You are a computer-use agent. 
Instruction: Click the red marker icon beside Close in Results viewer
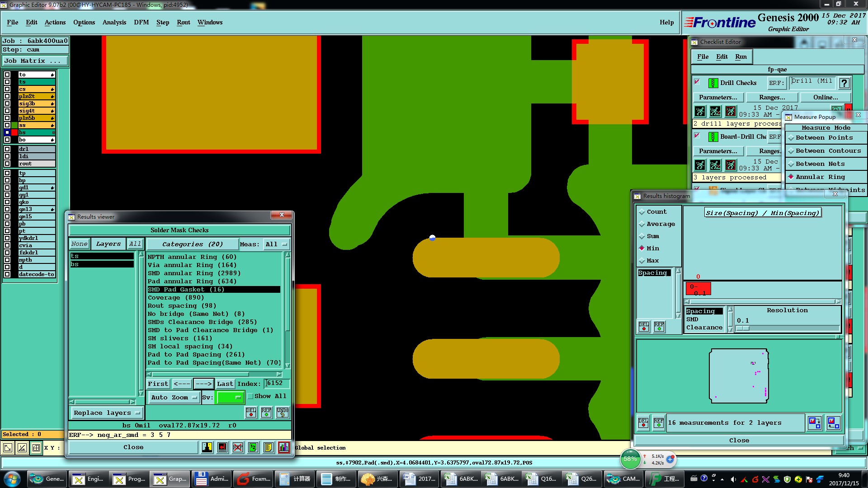[x=222, y=447]
